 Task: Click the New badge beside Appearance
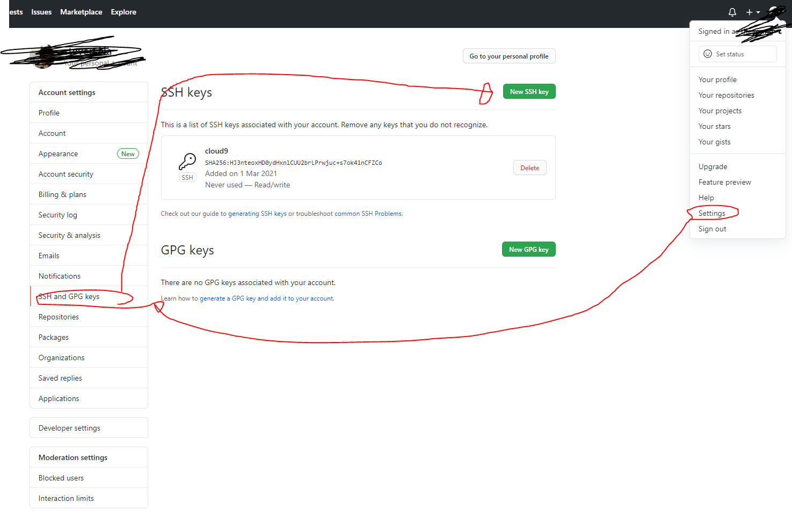pos(128,154)
